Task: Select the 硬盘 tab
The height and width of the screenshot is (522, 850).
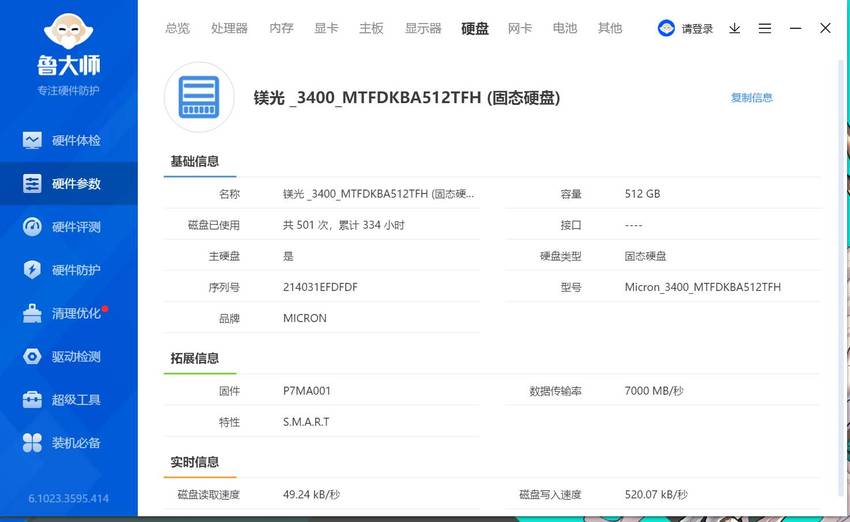Action: [475, 28]
